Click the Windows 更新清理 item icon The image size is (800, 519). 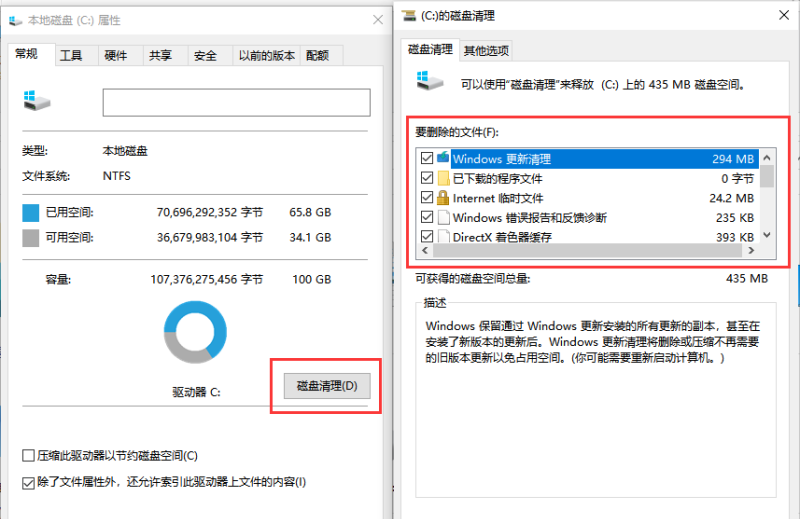[443, 158]
